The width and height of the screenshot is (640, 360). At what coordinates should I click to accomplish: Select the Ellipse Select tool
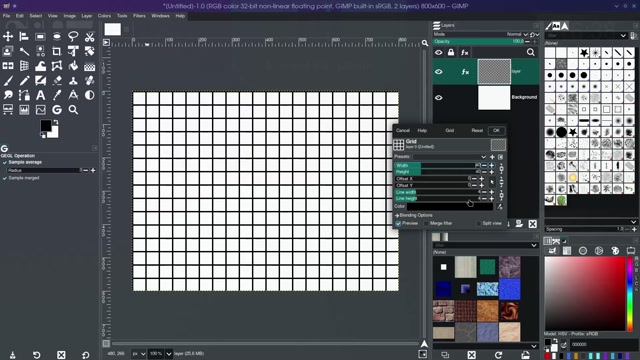[x=57, y=37]
